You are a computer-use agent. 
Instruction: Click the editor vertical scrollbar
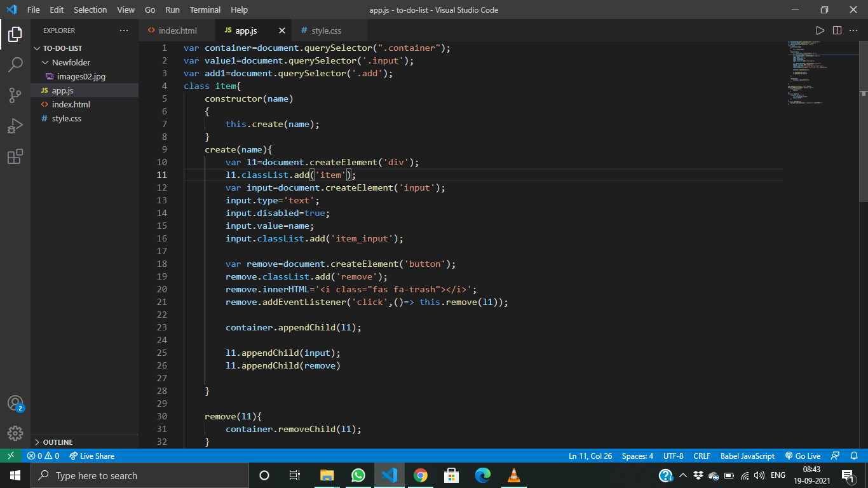pyautogui.click(x=864, y=121)
